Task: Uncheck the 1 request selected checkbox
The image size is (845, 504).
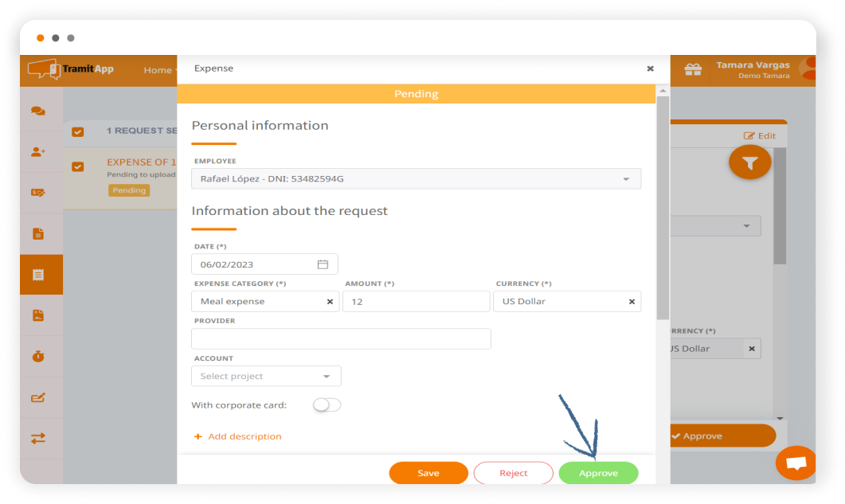Action: [78, 131]
